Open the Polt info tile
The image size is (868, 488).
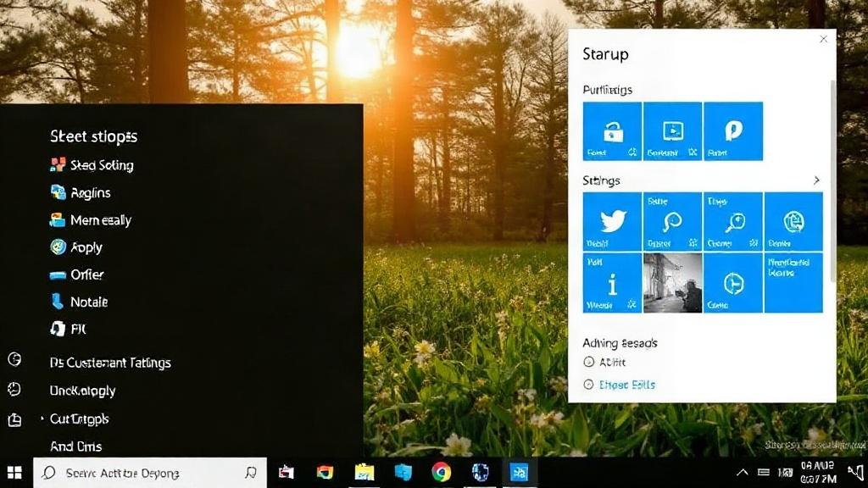tap(612, 283)
